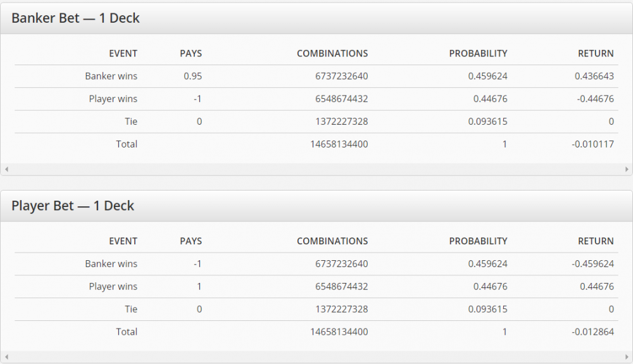Click left scroll arrow under Player Bet table
The width and height of the screenshot is (633, 364).
pos(5,357)
